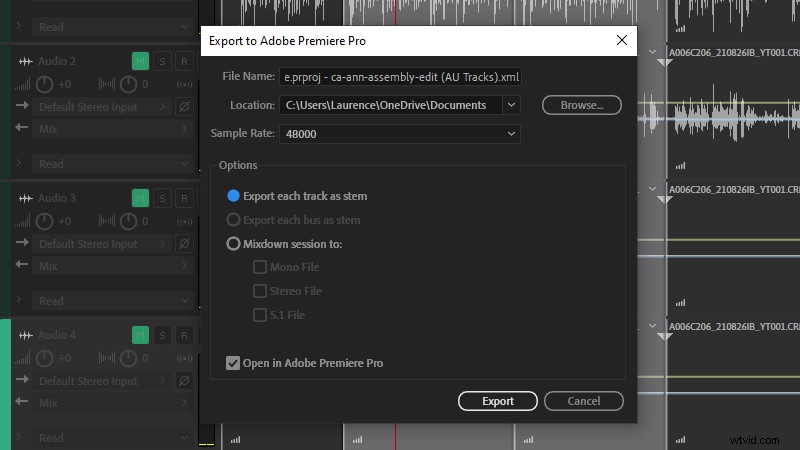Uncheck Open in Adobe Premiere Pro
Screen dimensions: 800x450
[233, 363]
